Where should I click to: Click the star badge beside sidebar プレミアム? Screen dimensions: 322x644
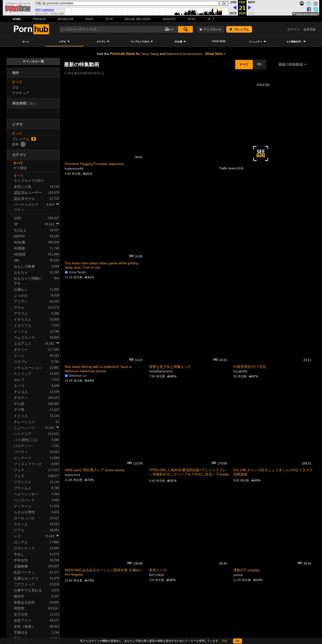pyautogui.click(x=34, y=139)
